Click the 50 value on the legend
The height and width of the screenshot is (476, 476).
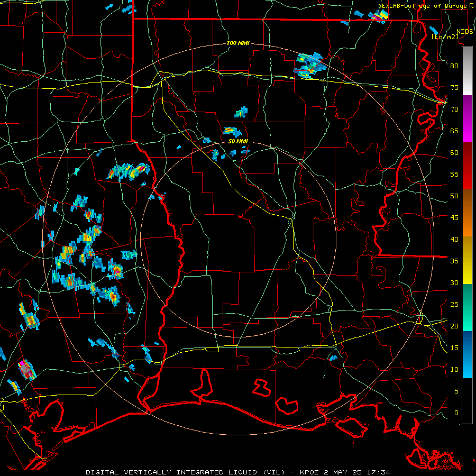tap(454, 196)
